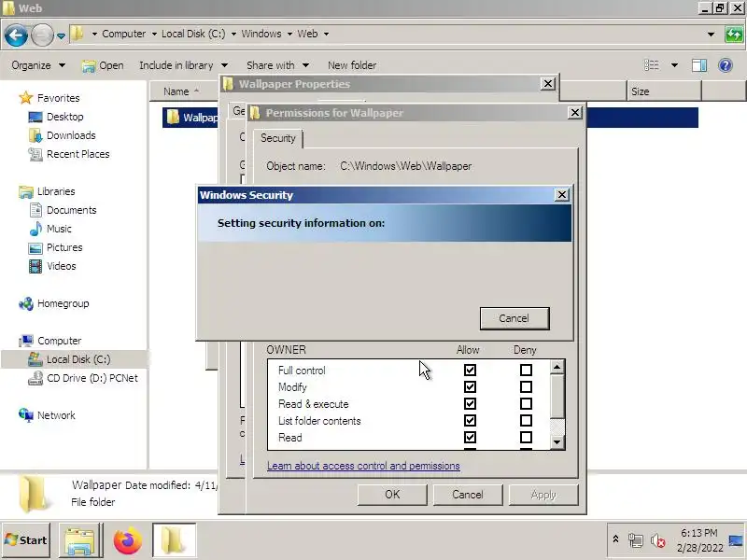
Task: Click New folder in toolbar
Action: 352,65
